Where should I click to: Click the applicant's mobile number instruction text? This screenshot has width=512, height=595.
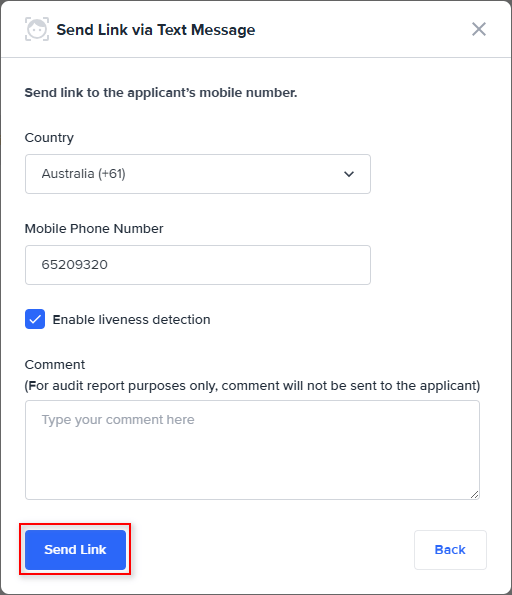click(161, 93)
